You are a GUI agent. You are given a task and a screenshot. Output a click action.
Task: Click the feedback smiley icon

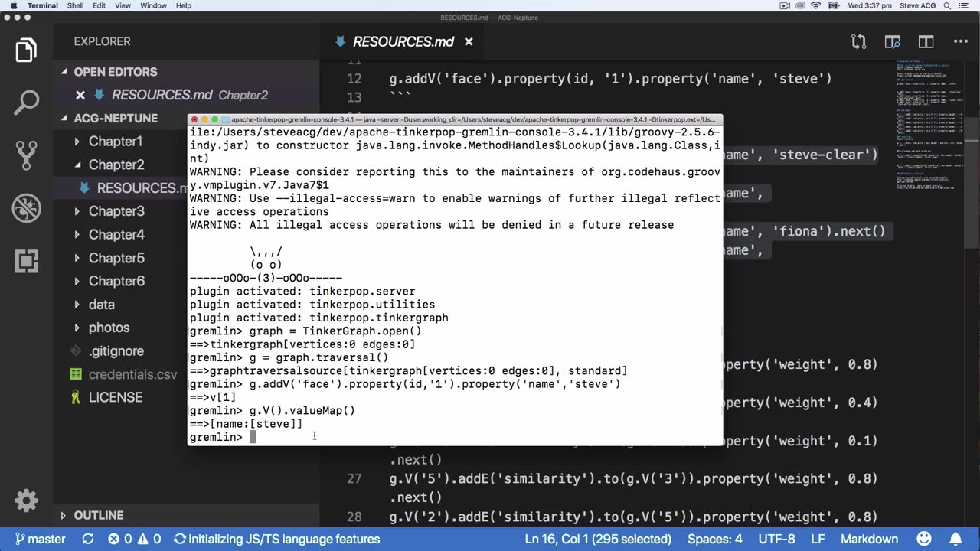click(924, 539)
